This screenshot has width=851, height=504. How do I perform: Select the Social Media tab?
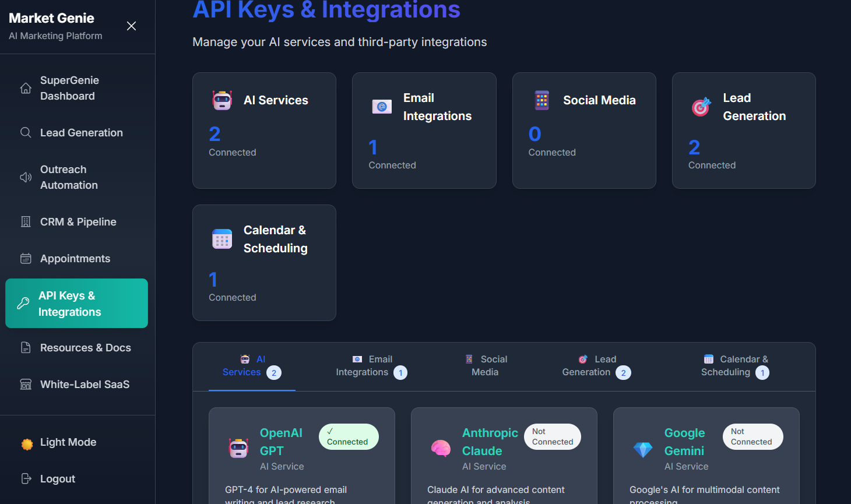pyautogui.click(x=486, y=366)
